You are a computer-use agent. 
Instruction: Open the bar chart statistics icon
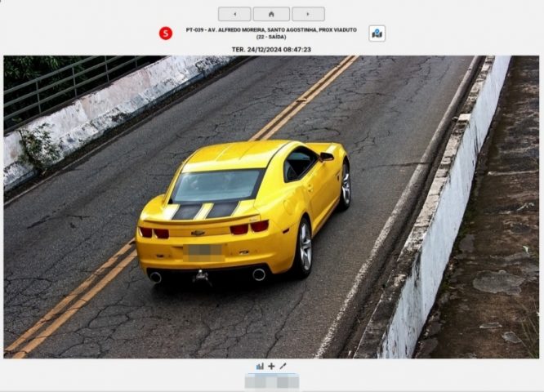tap(260, 367)
